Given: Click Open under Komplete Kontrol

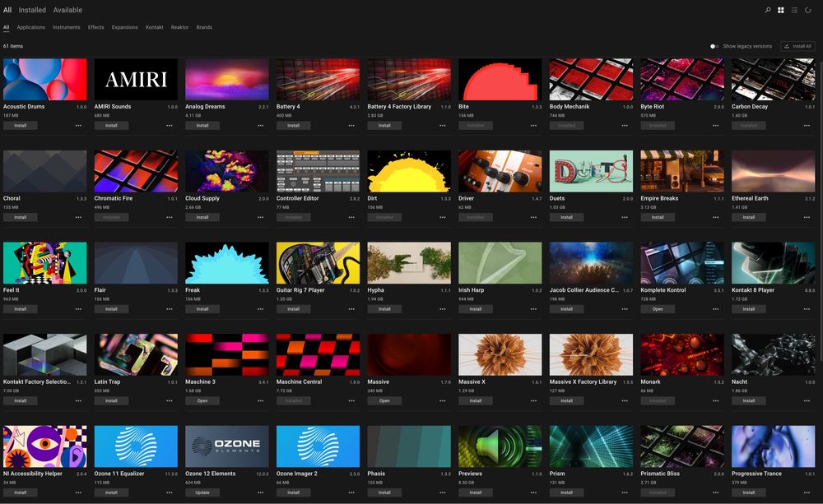Looking at the screenshot, I should tap(658, 309).
